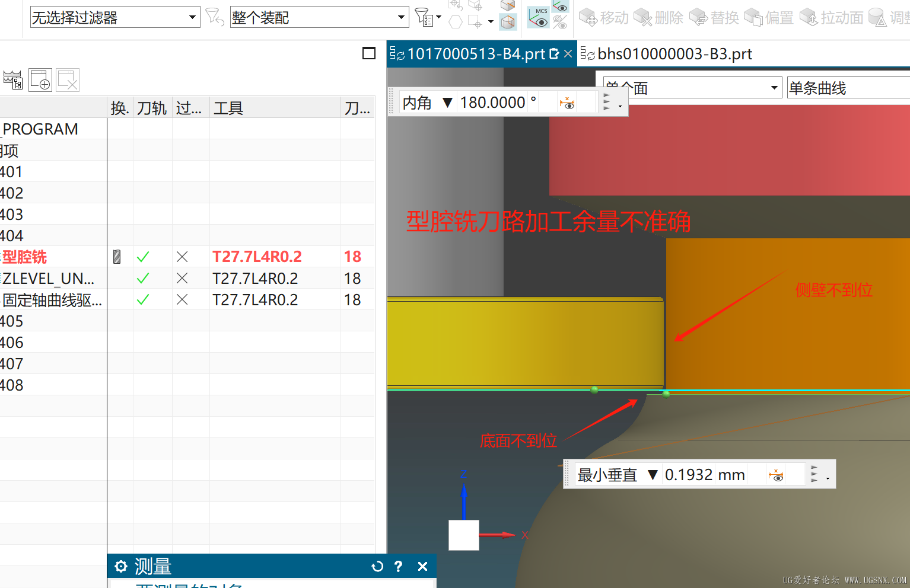
Task: Click the 工具 column header
Action: tap(275, 108)
